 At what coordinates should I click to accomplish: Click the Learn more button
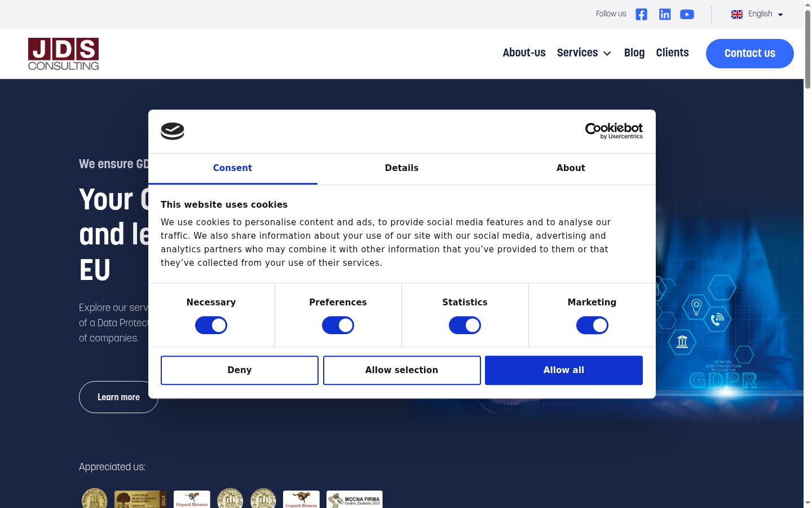[x=118, y=397]
